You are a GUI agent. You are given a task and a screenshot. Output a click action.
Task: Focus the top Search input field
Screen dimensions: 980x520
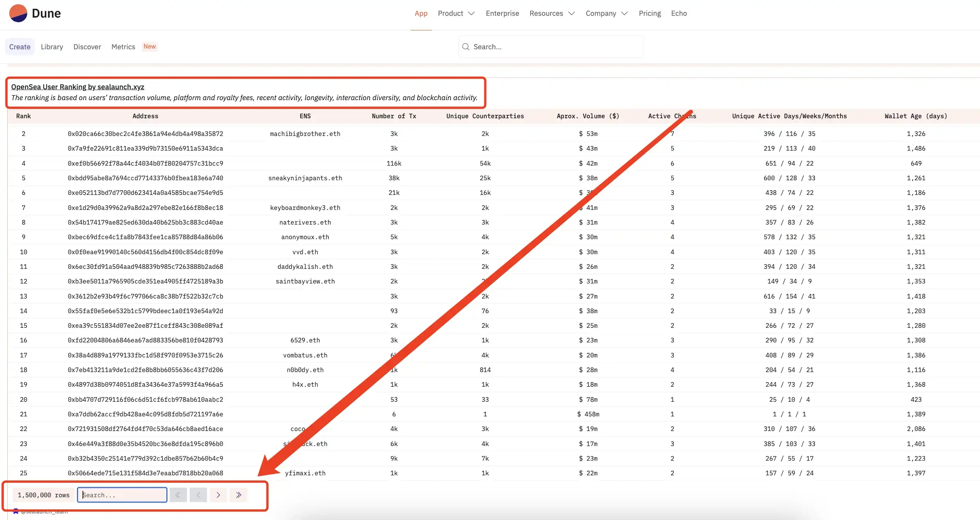(x=555, y=47)
